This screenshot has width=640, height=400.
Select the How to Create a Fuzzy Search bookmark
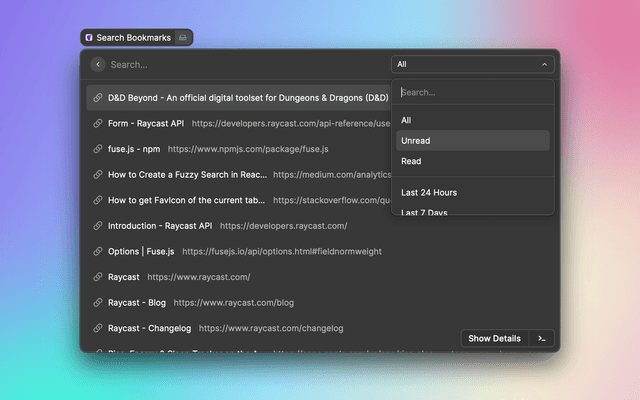[186, 175]
